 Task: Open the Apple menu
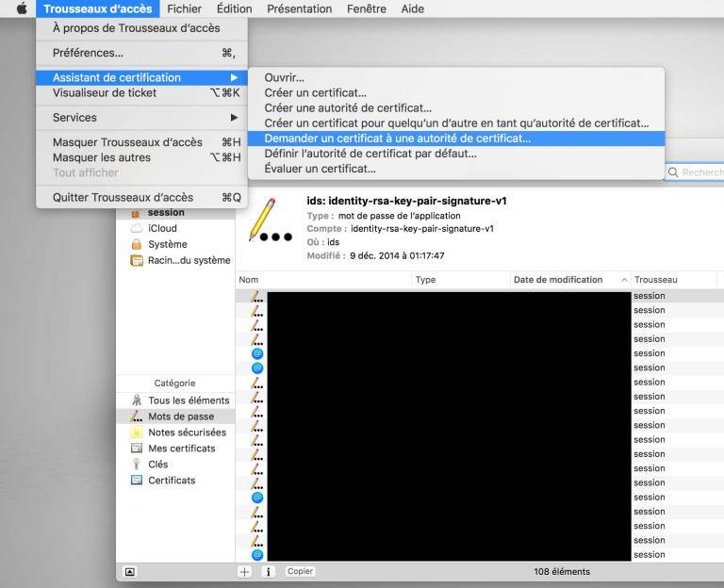21,8
